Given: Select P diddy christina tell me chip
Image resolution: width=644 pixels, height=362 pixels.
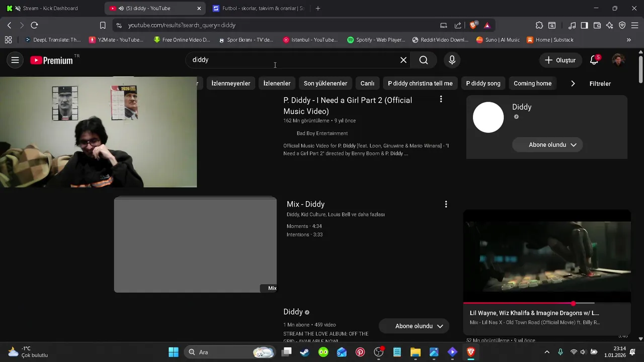Looking at the screenshot, I should [420, 83].
